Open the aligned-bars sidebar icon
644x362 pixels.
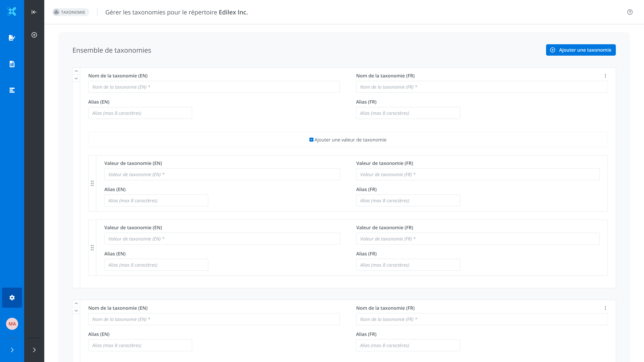pos(12,90)
